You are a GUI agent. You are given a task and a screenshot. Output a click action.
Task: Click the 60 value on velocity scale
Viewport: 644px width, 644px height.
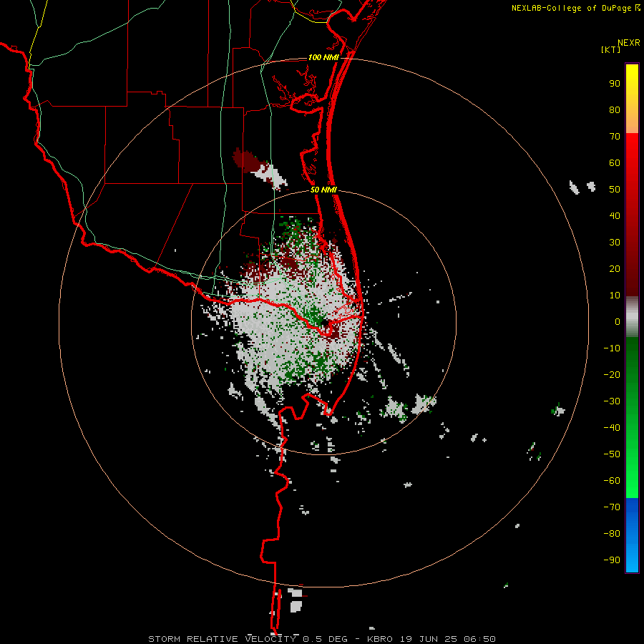(x=615, y=163)
